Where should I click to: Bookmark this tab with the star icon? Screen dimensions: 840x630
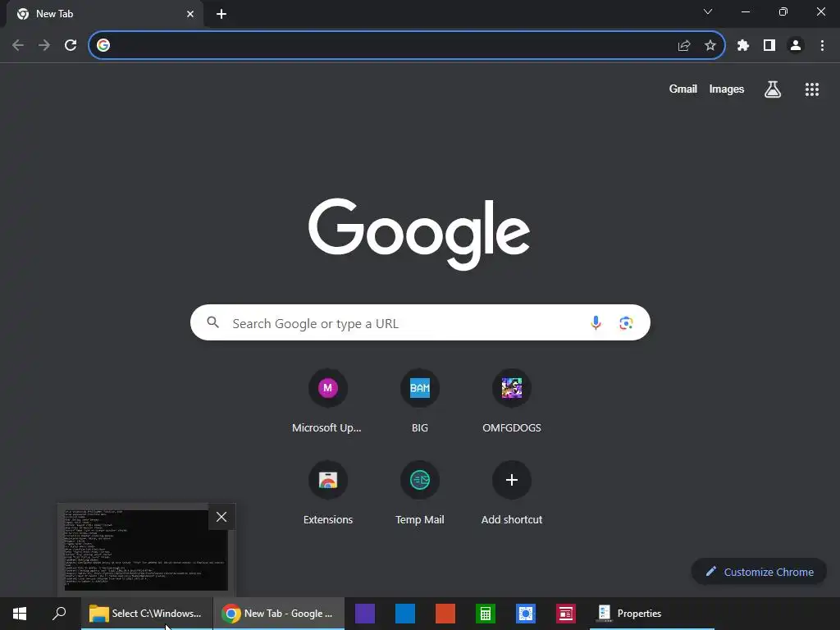click(710, 46)
